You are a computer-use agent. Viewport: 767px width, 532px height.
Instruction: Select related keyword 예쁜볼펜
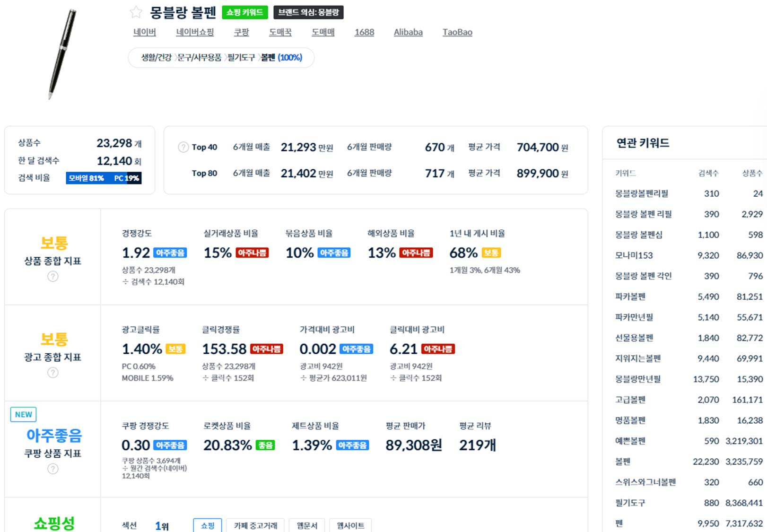(x=630, y=441)
